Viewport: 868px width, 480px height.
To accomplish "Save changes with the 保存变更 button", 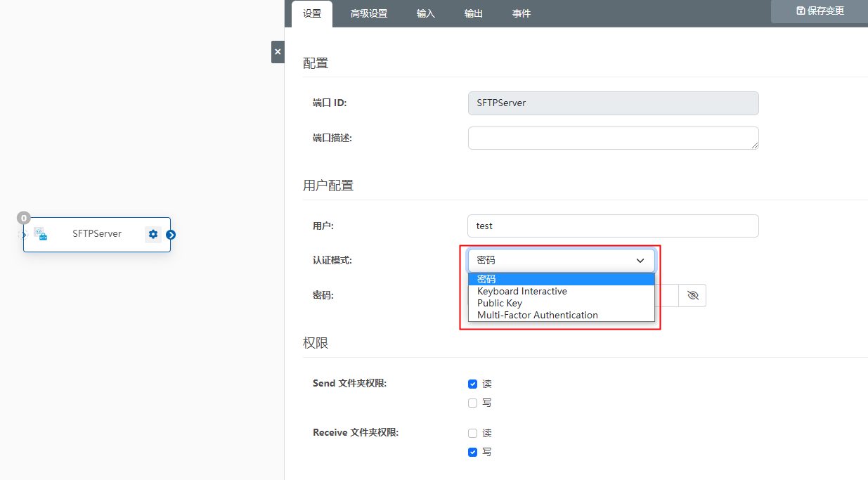I will click(820, 11).
